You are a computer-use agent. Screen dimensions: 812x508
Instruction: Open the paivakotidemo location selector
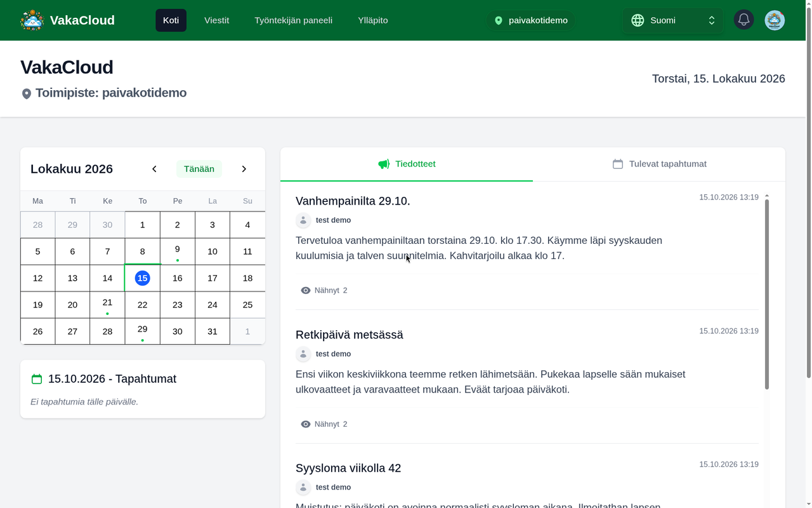click(531, 20)
